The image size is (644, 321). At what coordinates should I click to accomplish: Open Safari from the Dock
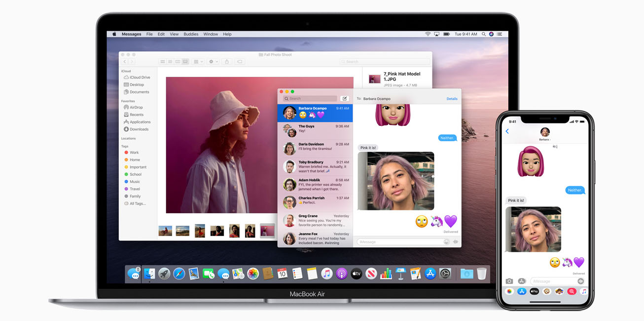tap(179, 274)
